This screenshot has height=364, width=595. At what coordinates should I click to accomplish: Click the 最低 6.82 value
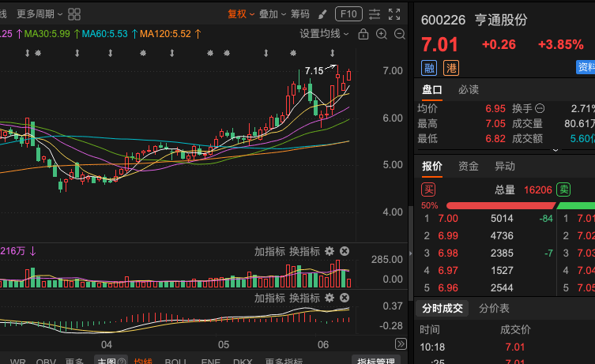[495, 139]
